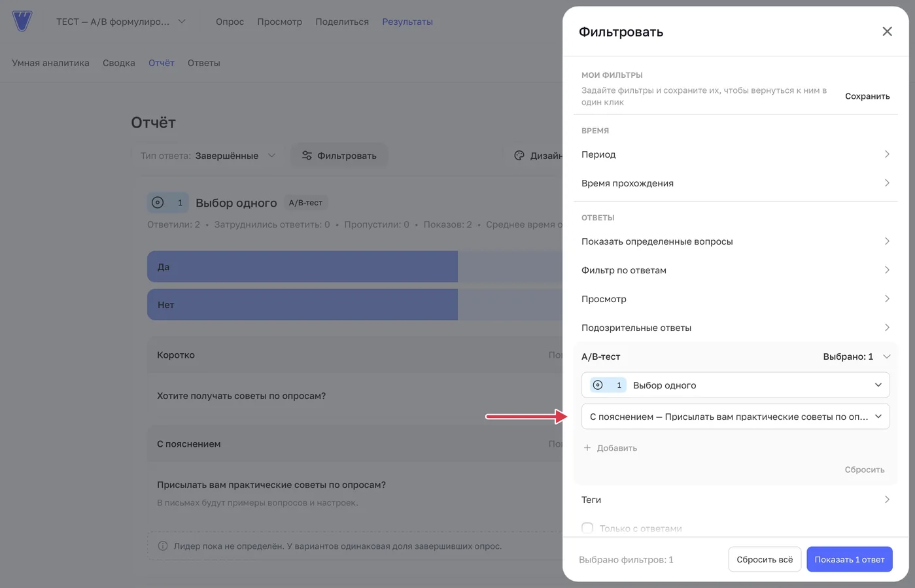Click the Фильтровать button in report
Viewport: 915px width, 588px height.
tap(339, 156)
